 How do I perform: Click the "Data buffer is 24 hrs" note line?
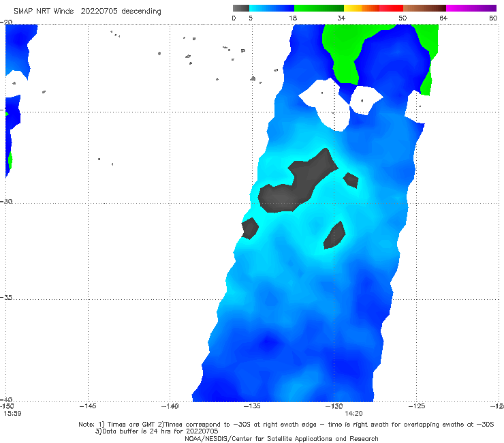click(157, 431)
